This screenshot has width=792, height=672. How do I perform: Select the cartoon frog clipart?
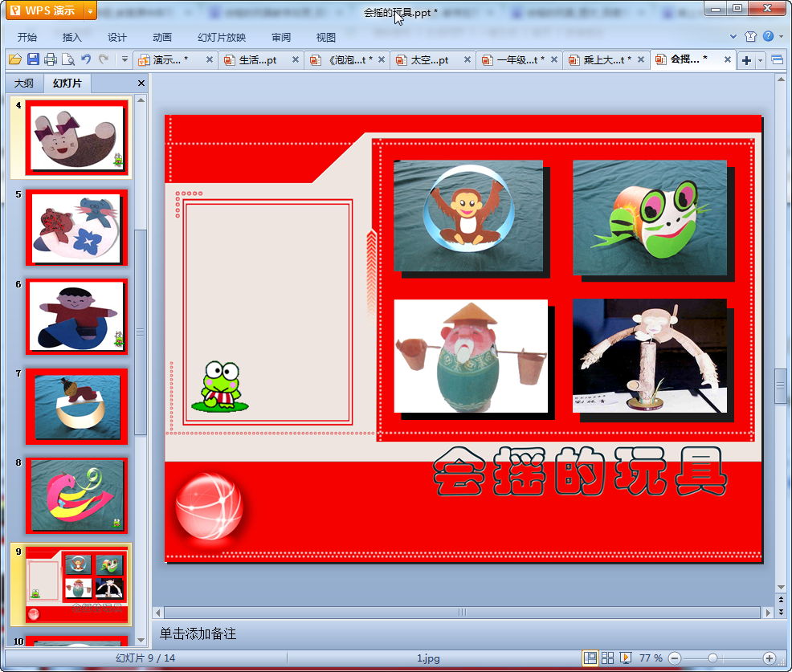click(x=220, y=386)
